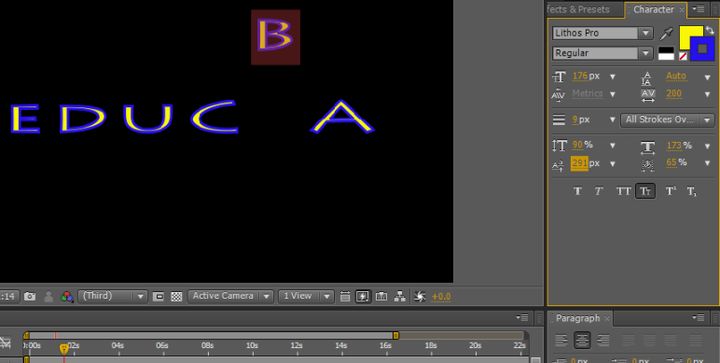Left align paragraph text
The width and height of the screenshot is (720, 363).
coord(561,341)
